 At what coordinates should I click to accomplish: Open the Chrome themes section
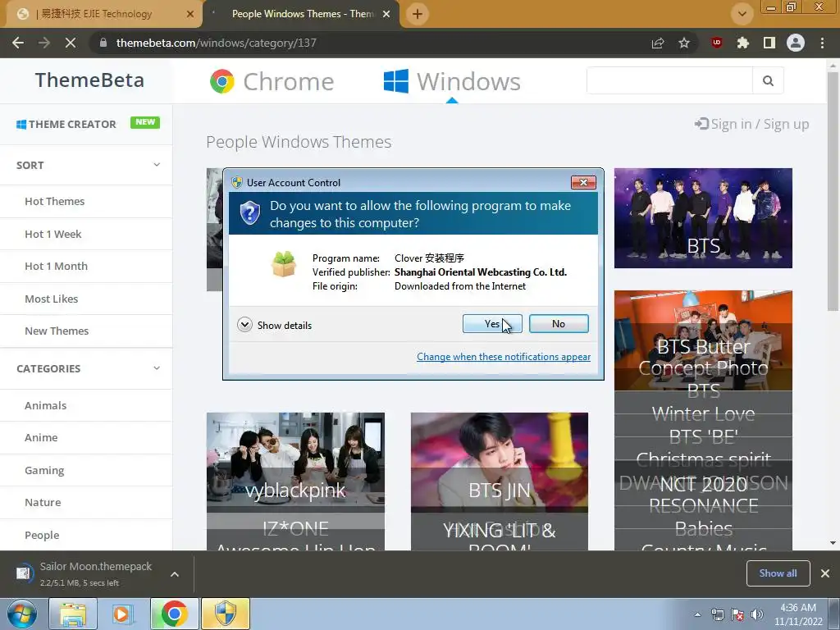272,81
